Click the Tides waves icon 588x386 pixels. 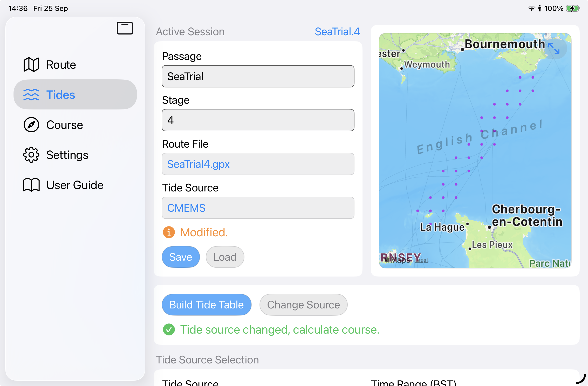31,95
